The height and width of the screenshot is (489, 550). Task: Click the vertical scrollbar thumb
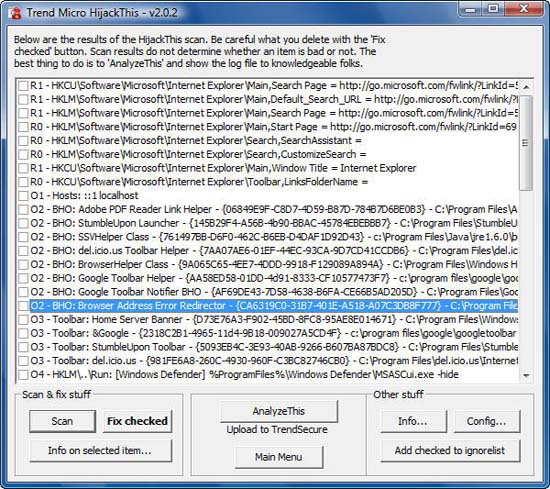[x=526, y=143]
